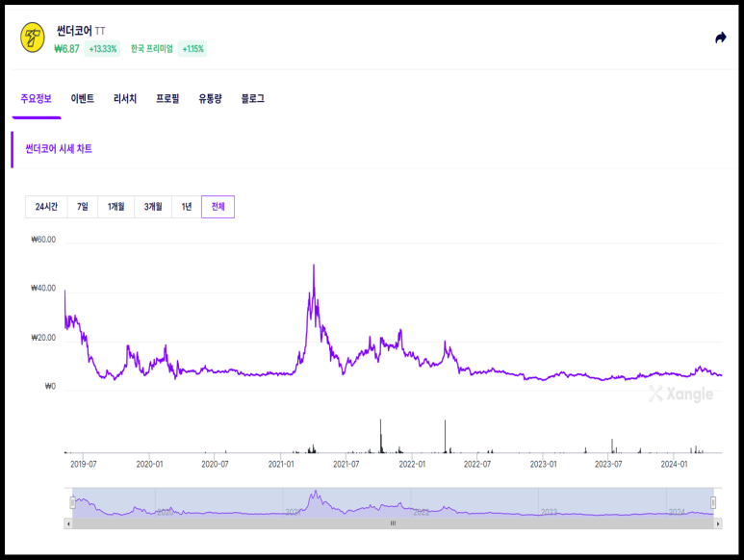Click the 2021-07 date label
744x560 pixels.
click(x=346, y=464)
